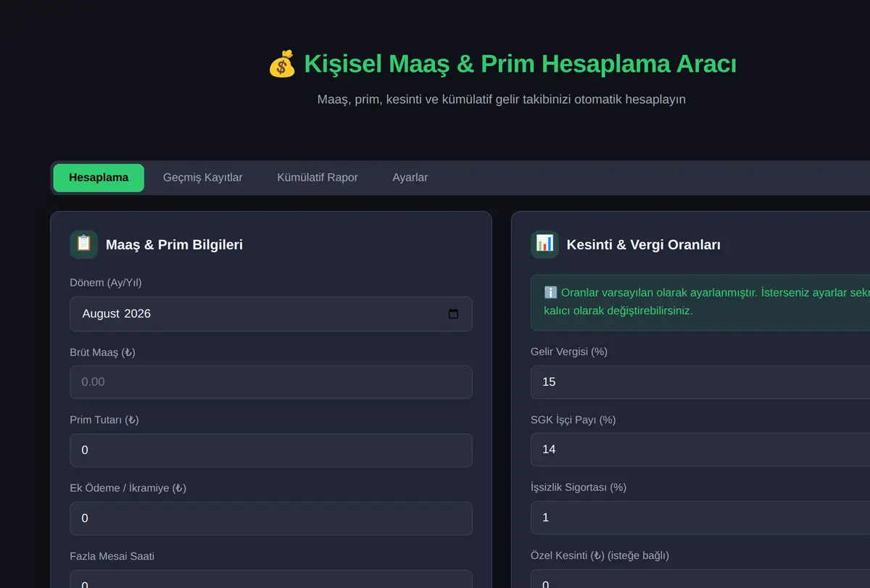The image size is (870, 588).
Task: Click the Özel Kesinti input field
Action: (x=700, y=579)
